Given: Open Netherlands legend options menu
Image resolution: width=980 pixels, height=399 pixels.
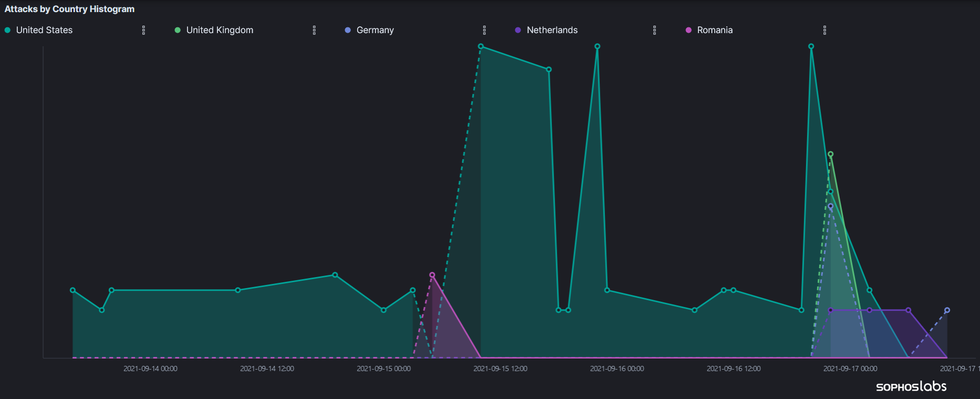Looking at the screenshot, I should tap(654, 30).
